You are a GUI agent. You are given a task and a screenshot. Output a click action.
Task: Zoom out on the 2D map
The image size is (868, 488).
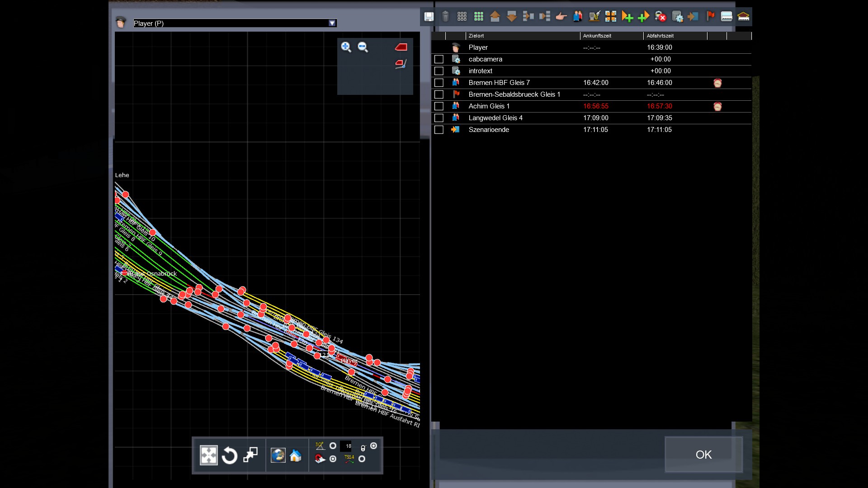pos(363,47)
